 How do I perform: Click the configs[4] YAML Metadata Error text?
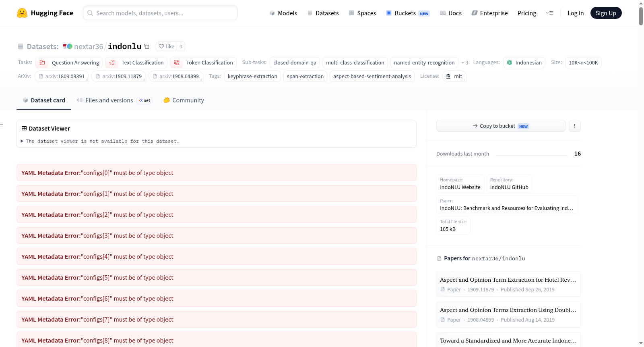tap(97, 257)
